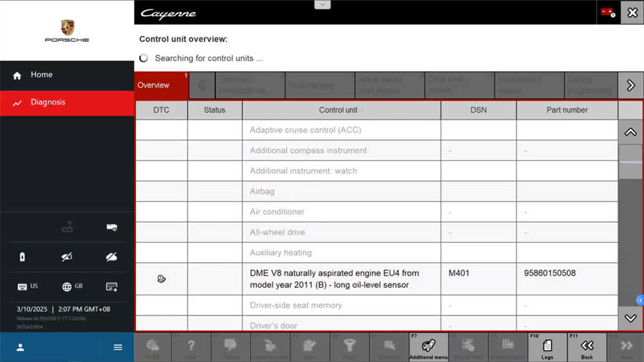Click the battery charging status icon
Image resolution: width=644 pixels, height=362 pixels.
23,257
